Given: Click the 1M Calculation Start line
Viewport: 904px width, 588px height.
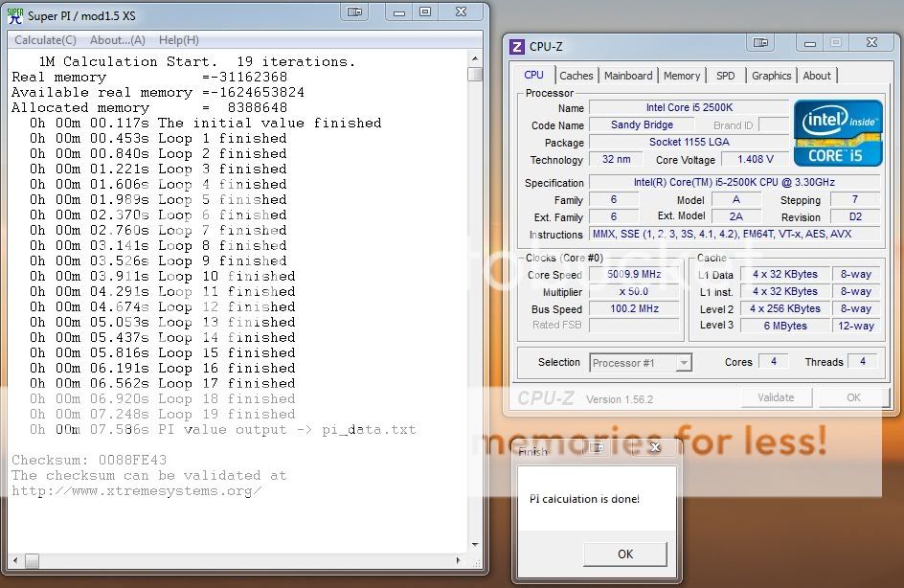Looking at the screenshot, I should point(197,61).
